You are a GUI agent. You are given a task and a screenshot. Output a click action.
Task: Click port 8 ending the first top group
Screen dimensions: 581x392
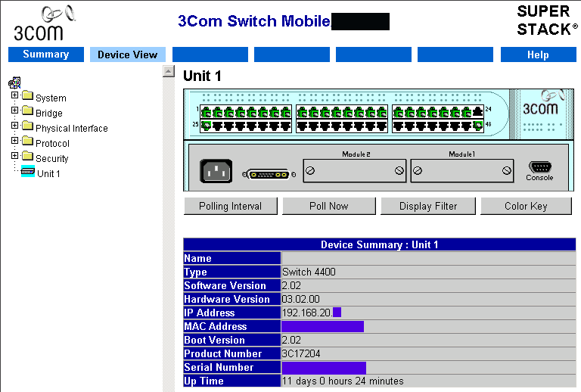coord(286,112)
